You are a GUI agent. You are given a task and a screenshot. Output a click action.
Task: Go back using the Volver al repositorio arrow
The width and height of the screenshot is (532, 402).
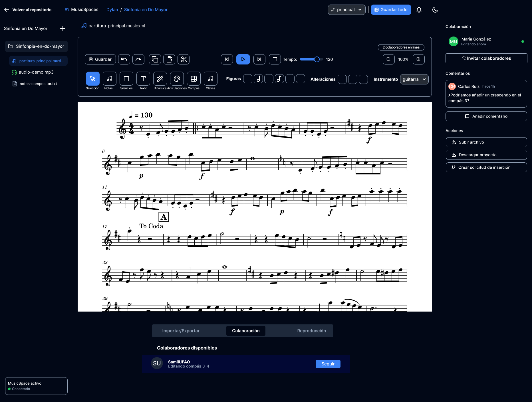tap(7, 10)
